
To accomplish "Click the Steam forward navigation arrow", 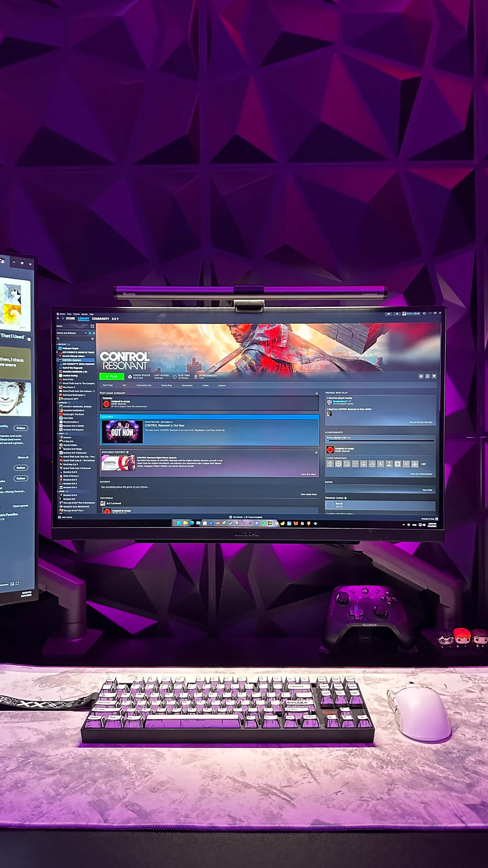I will [63, 318].
